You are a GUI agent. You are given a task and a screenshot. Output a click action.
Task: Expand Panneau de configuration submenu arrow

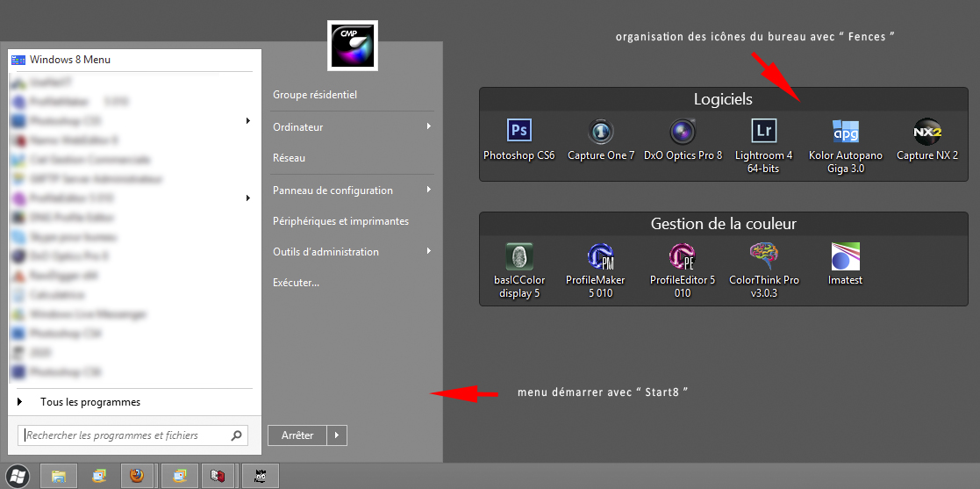click(x=429, y=190)
